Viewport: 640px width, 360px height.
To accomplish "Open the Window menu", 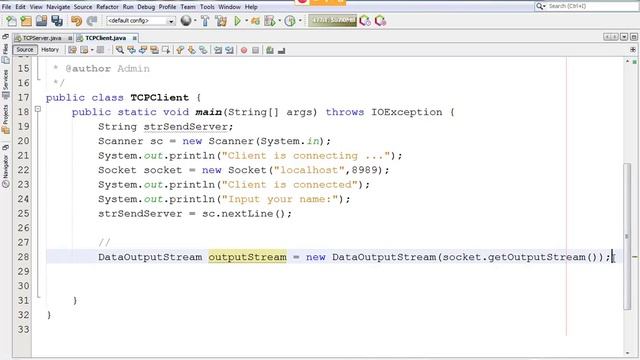I will tap(229, 7).
